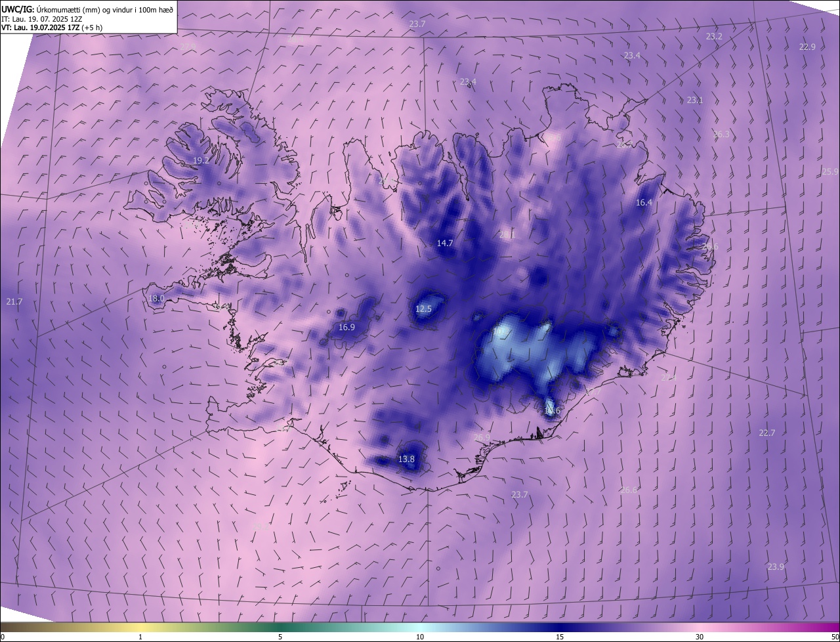This screenshot has width=840, height=642.
Task: Click the colorbar tick label 10
Action: [x=420, y=637]
